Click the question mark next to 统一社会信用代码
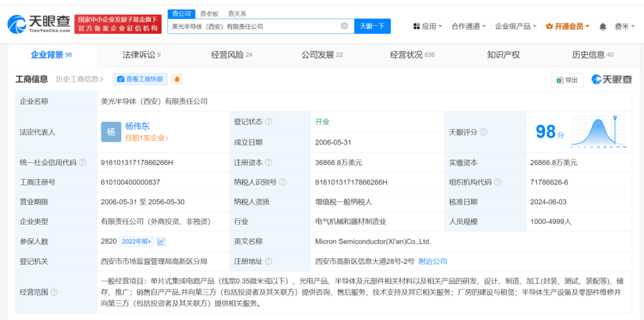Screen dimensions: 644x320 (x=83, y=163)
